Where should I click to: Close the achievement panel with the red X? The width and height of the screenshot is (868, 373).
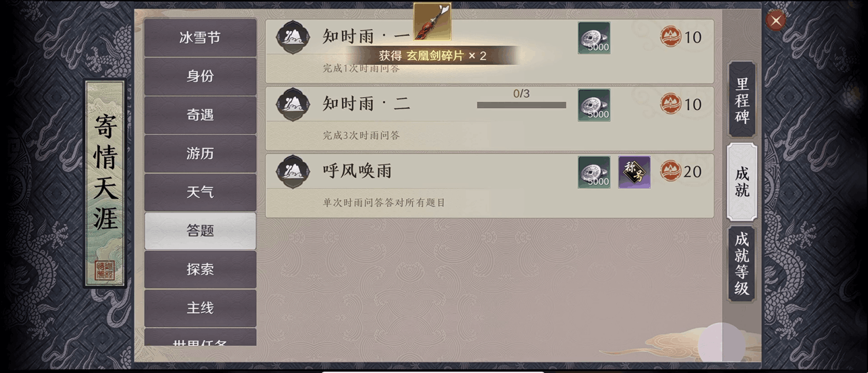click(775, 21)
